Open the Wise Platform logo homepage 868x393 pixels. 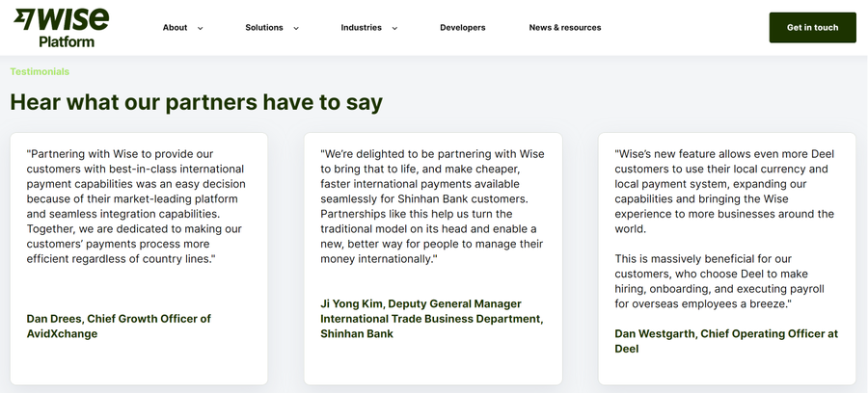tap(62, 27)
